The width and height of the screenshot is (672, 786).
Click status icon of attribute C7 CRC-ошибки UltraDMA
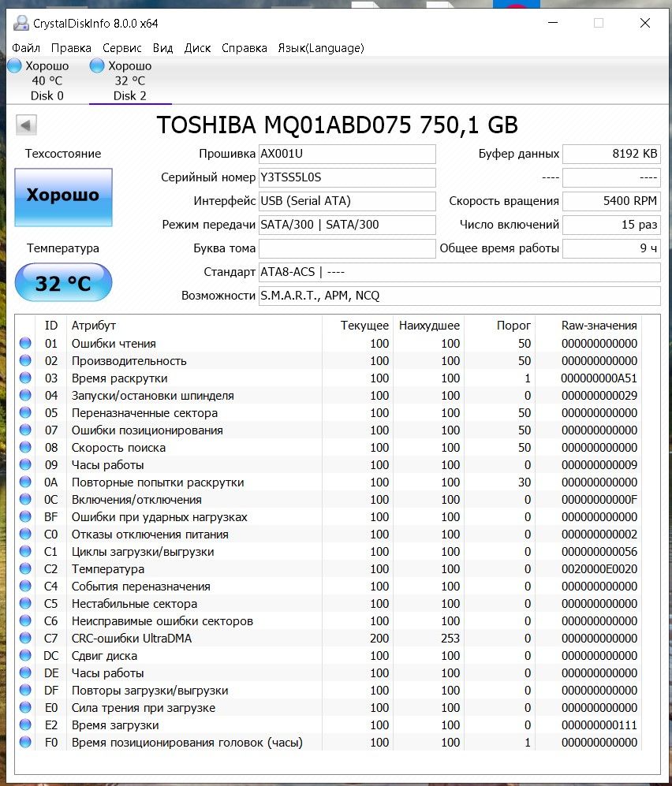25,638
